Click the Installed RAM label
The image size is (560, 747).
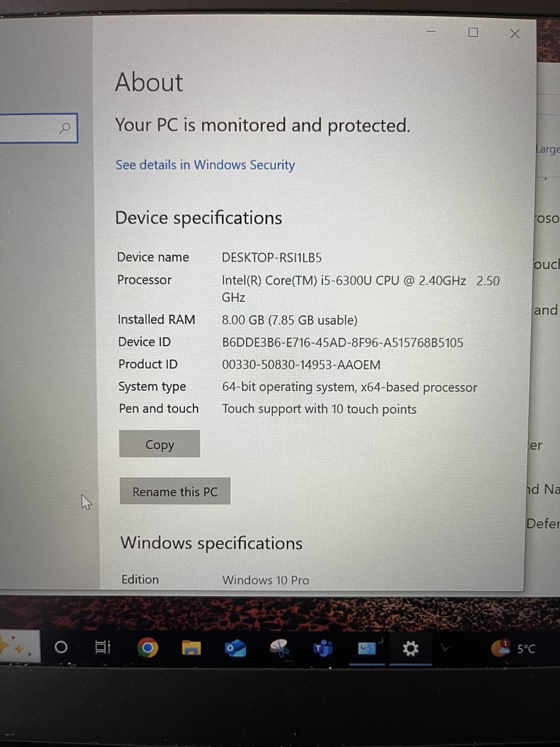(157, 320)
